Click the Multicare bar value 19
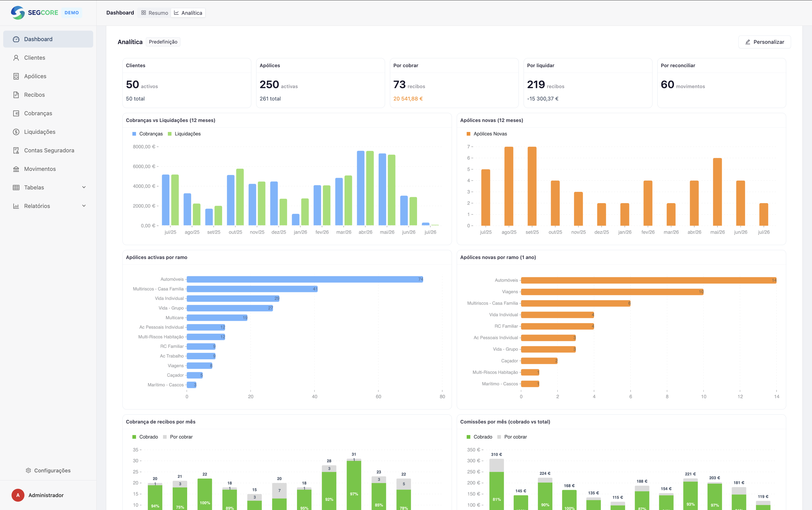 [x=218, y=318]
